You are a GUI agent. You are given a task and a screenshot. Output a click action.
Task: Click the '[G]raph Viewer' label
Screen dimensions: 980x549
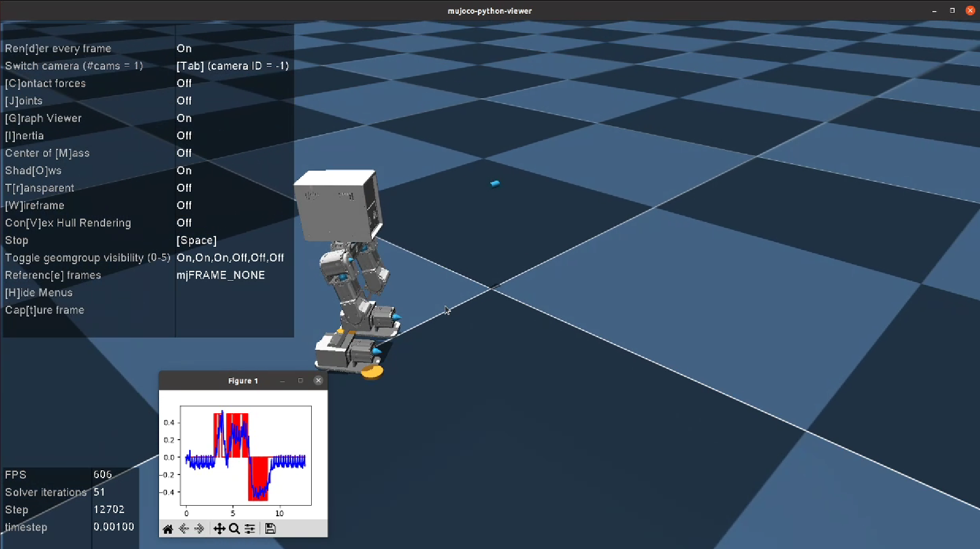[43, 118]
